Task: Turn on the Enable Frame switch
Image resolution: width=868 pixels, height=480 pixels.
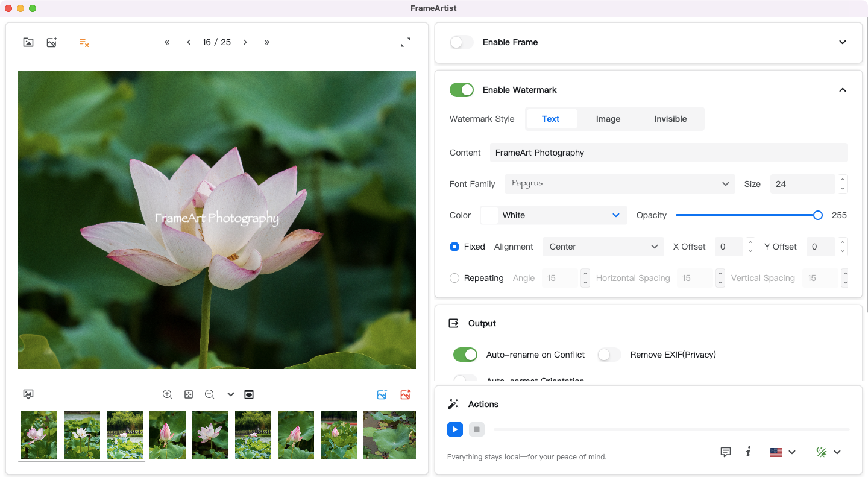Action: point(462,42)
